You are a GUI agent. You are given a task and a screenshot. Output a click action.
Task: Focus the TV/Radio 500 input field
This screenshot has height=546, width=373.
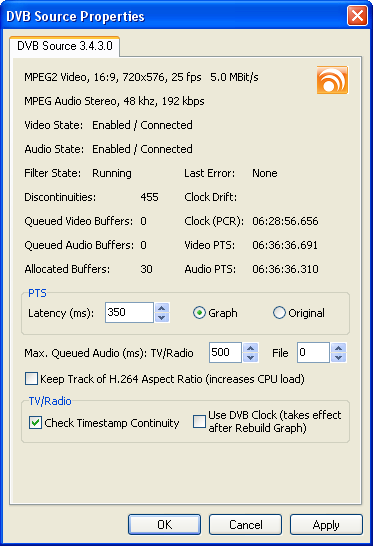point(225,352)
